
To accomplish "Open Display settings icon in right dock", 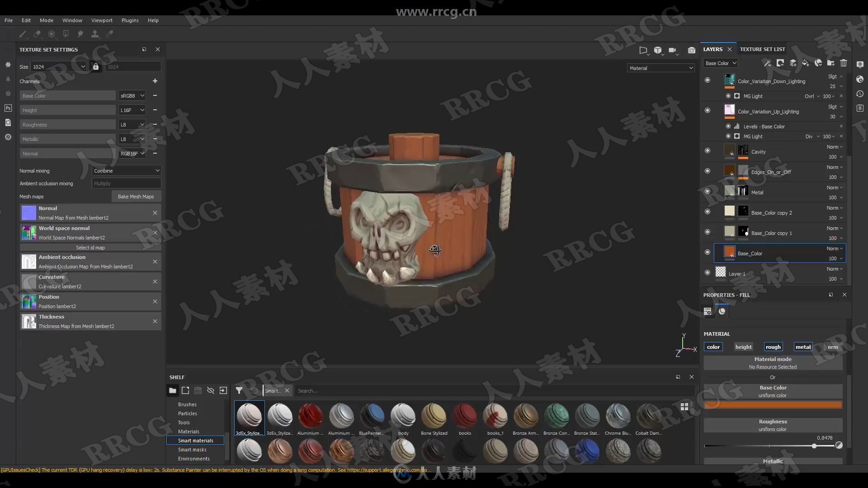I will coord(860,65).
